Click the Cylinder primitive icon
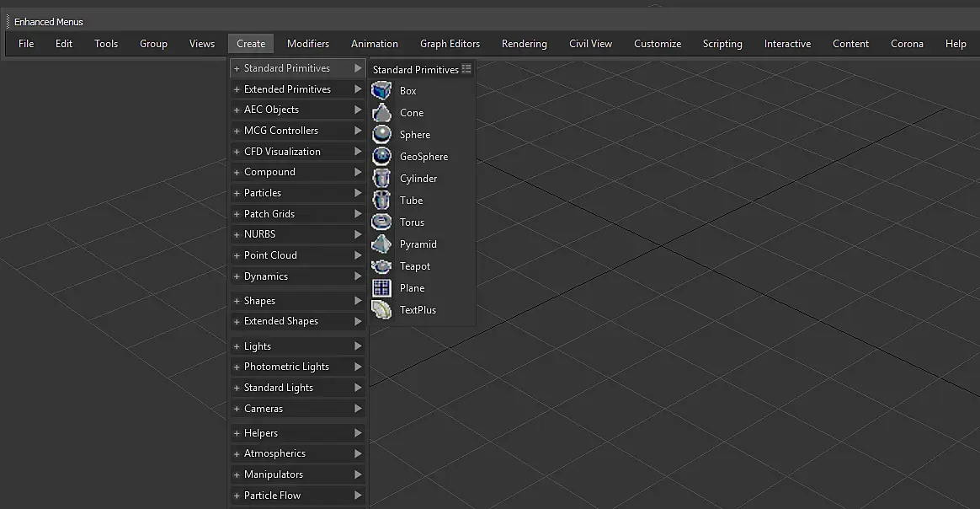Image resolution: width=980 pixels, height=509 pixels. click(381, 178)
